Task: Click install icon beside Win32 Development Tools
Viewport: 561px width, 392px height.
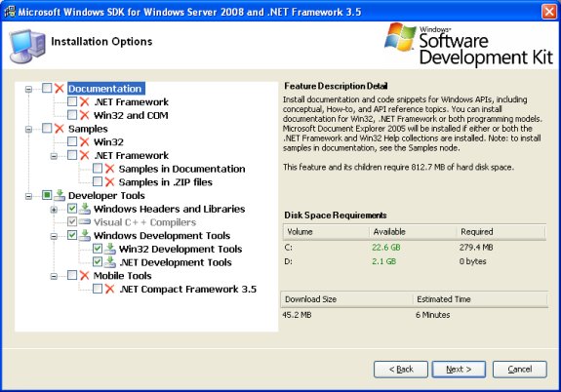Action: pyautogui.click(x=110, y=249)
